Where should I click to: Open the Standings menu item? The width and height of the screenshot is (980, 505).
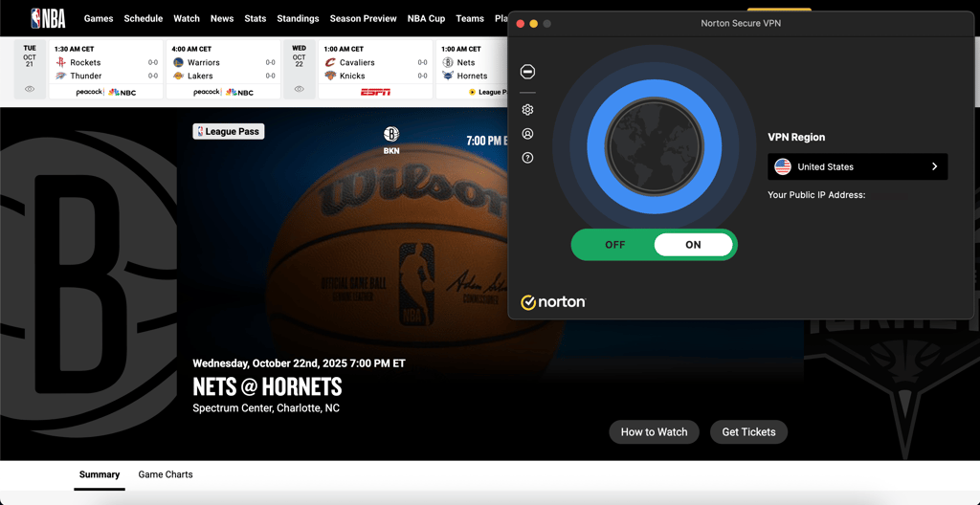coord(299,18)
